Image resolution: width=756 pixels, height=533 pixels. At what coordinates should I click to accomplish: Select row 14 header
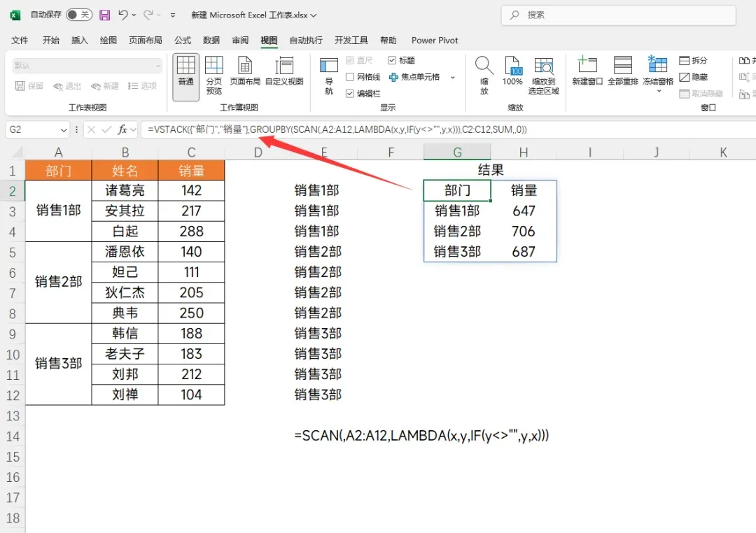(13, 436)
